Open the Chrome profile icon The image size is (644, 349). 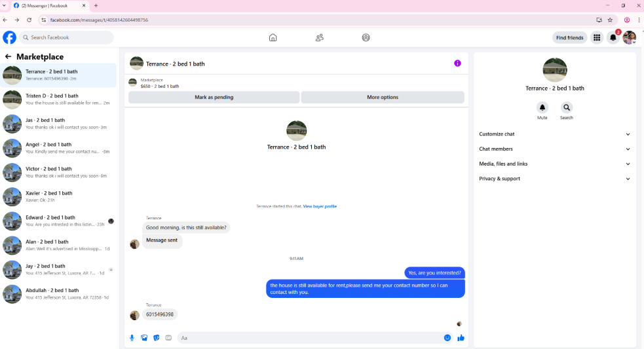(627, 20)
